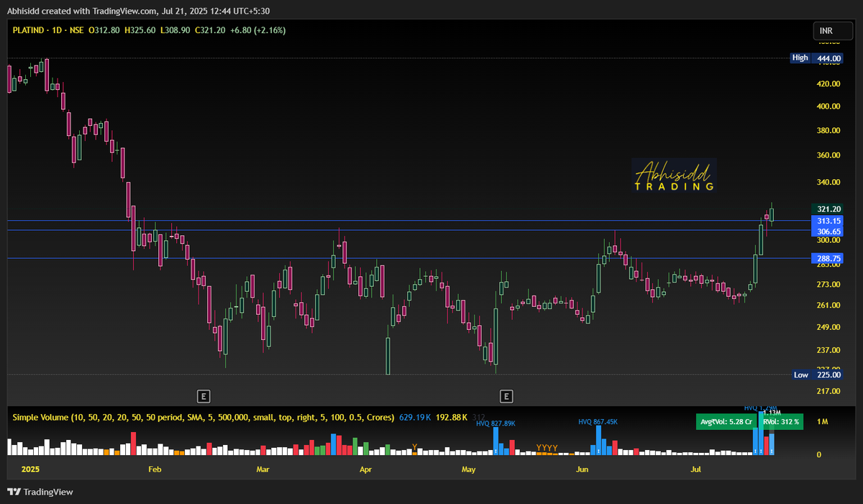Click the low price L308.90

175,29
